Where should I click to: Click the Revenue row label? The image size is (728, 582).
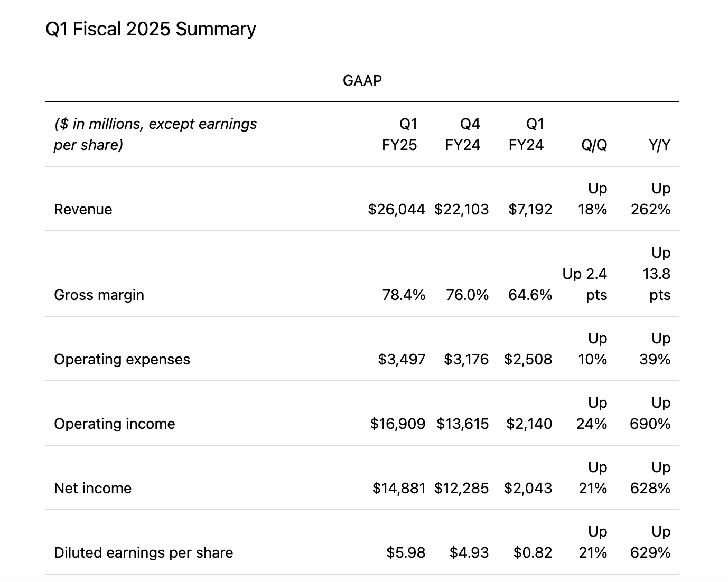(83, 210)
